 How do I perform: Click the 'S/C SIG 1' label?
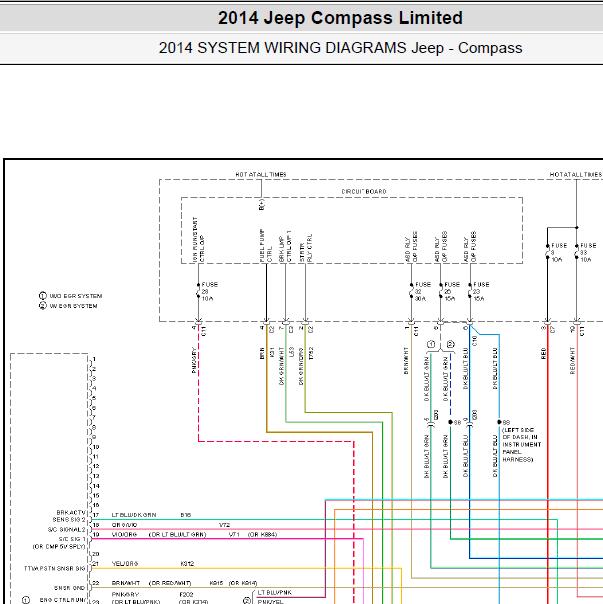click(72, 539)
